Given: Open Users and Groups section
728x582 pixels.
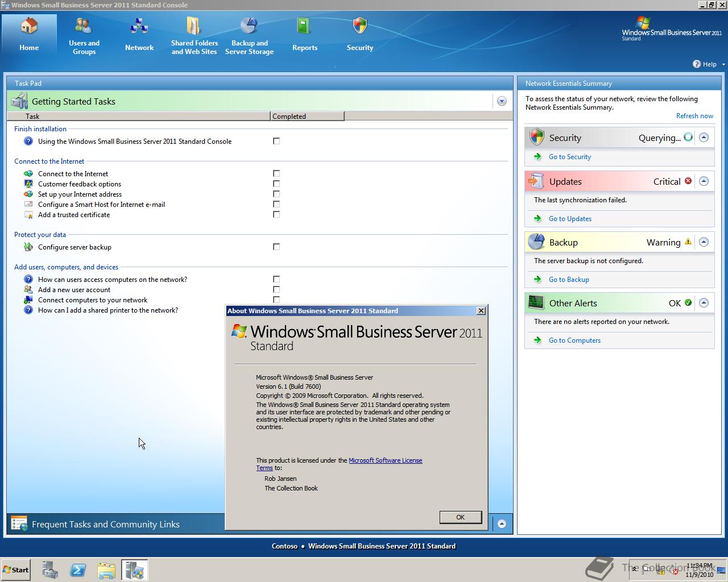Looking at the screenshot, I should pos(84,36).
